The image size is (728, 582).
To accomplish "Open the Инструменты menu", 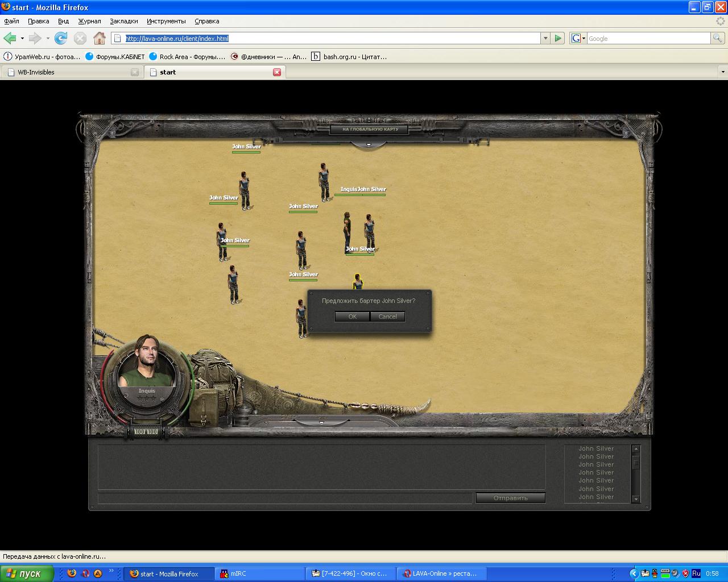I will pyautogui.click(x=166, y=21).
